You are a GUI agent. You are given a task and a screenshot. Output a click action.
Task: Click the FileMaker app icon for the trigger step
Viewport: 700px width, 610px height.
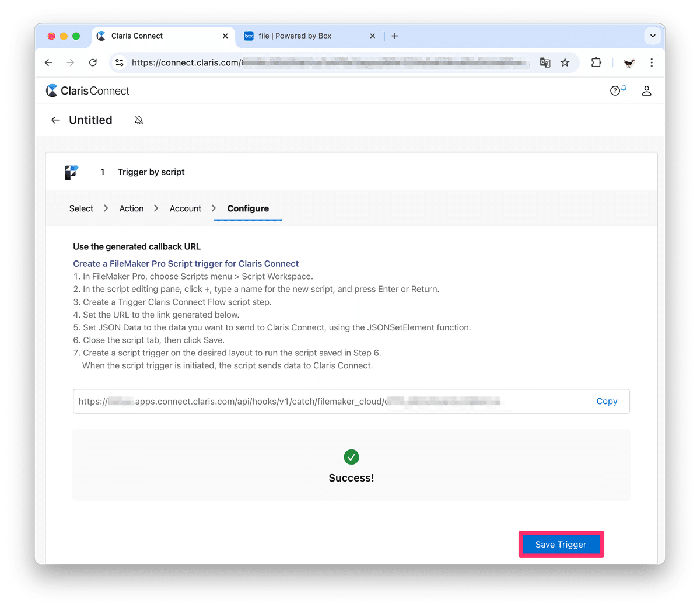[x=71, y=172]
